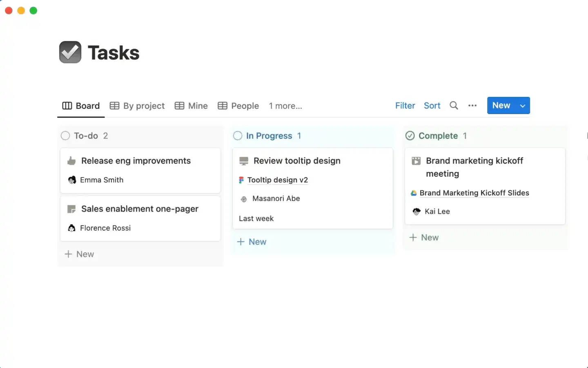
Task: Open the three-dot view options menu
Action: click(x=472, y=105)
